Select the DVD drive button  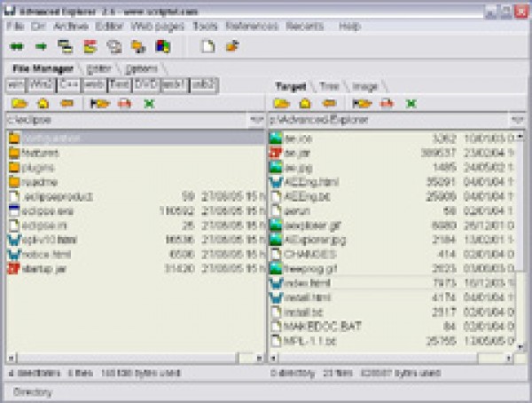pos(145,84)
